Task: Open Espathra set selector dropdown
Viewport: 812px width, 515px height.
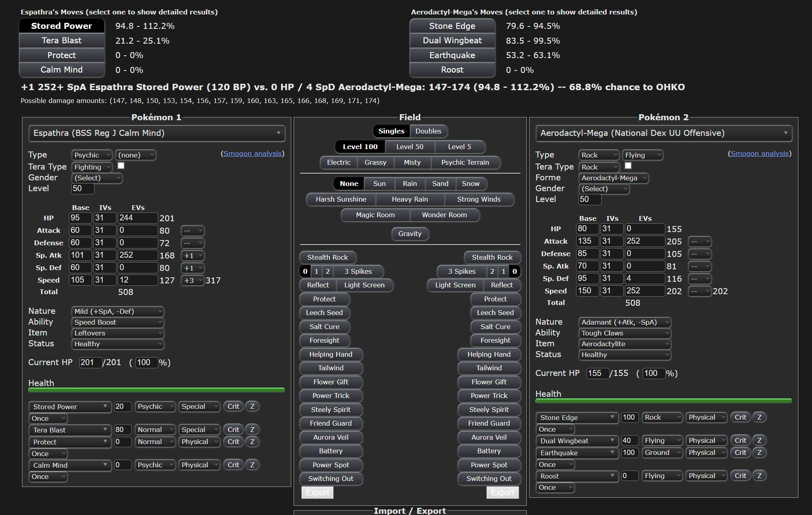Action: click(x=157, y=133)
